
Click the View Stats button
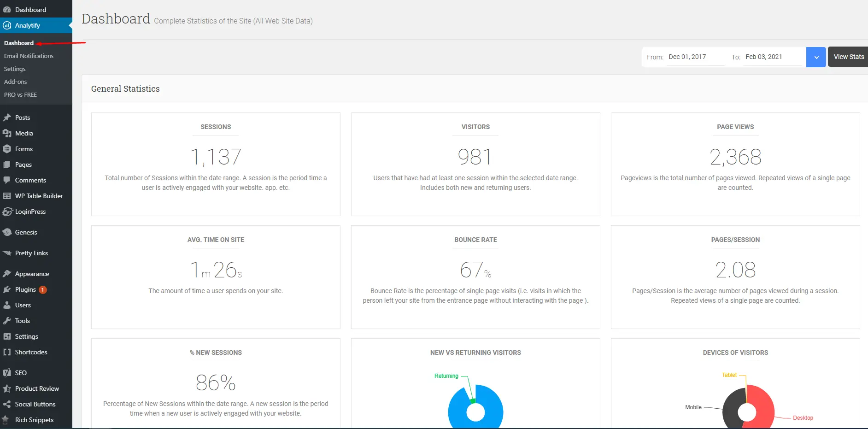tap(848, 57)
